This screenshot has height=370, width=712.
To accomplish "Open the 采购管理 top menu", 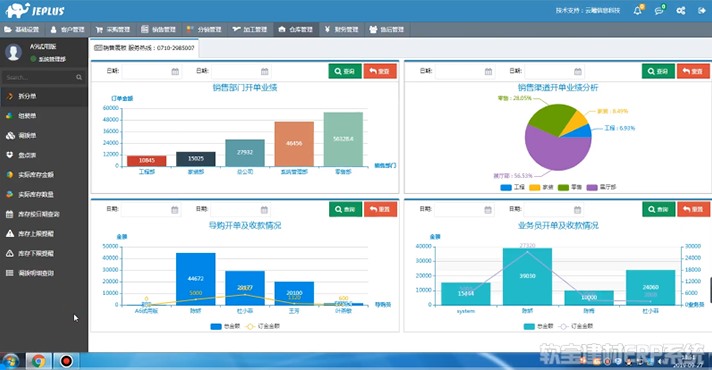I will 113,30.
